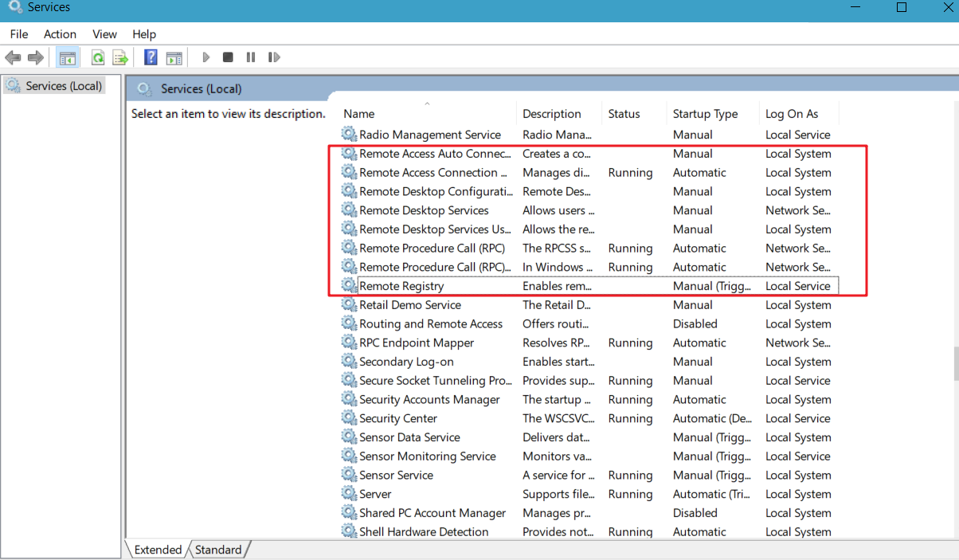Pause the service with the Pause icon

click(x=251, y=57)
